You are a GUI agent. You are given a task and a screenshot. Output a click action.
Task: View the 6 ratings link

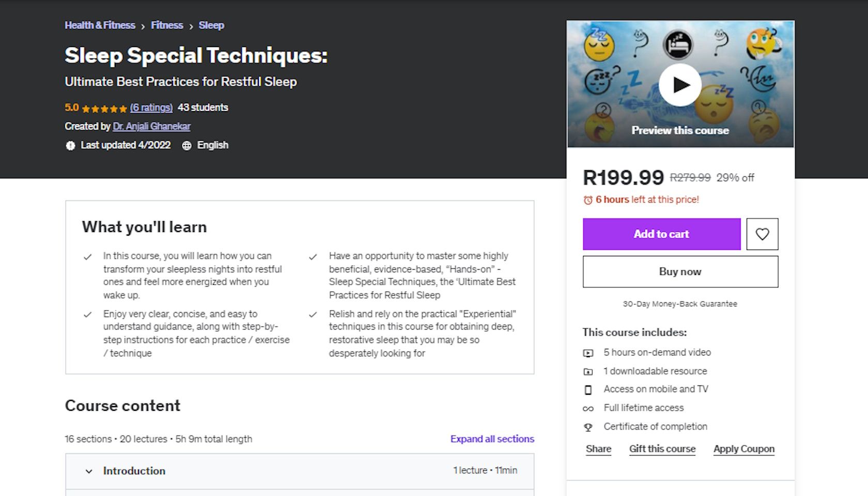151,107
